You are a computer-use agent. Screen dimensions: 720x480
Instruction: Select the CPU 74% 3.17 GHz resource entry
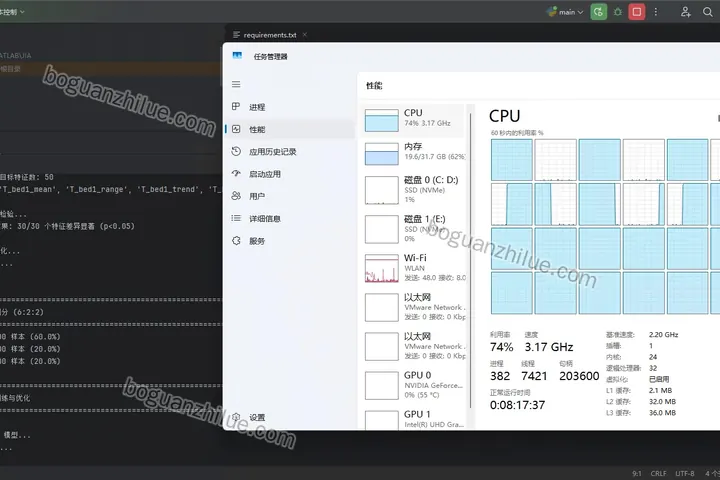(414, 120)
